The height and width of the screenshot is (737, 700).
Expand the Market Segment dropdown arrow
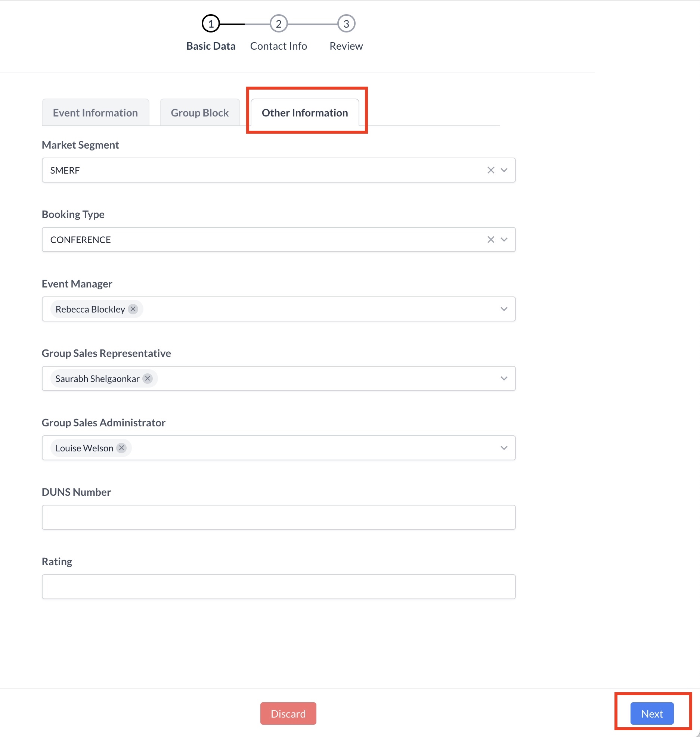tap(504, 170)
